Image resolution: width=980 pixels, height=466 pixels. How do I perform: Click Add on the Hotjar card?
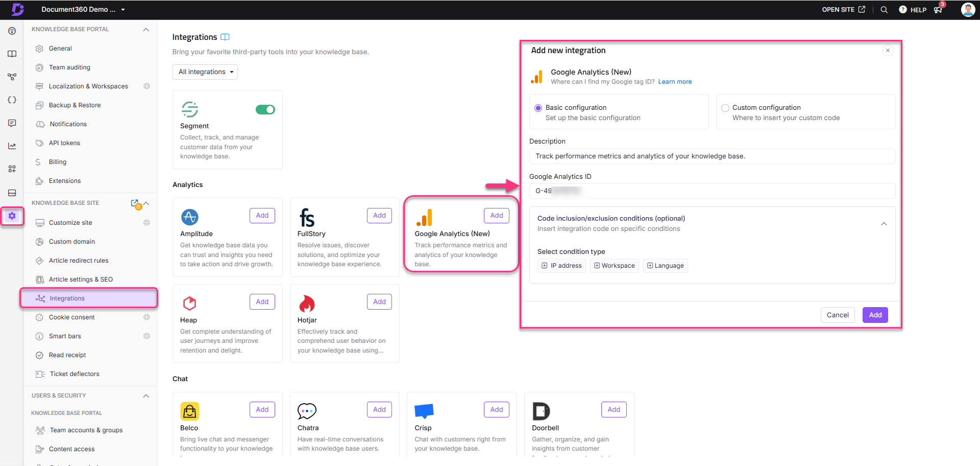coord(379,302)
